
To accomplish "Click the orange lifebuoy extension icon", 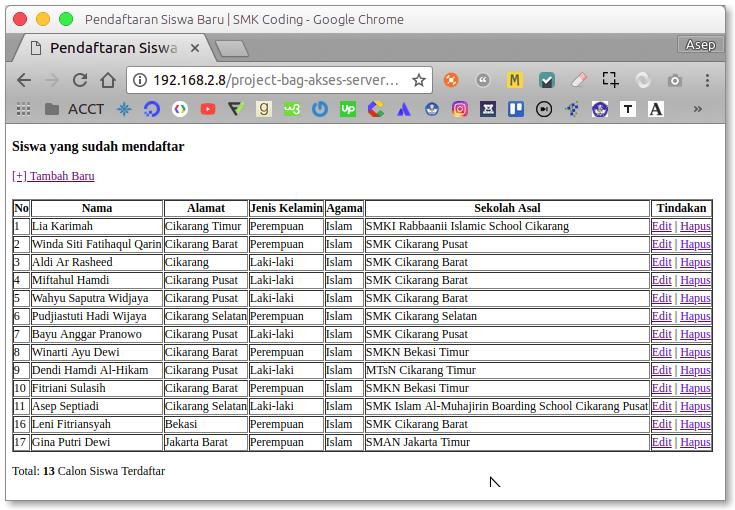I will click(451, 80).
